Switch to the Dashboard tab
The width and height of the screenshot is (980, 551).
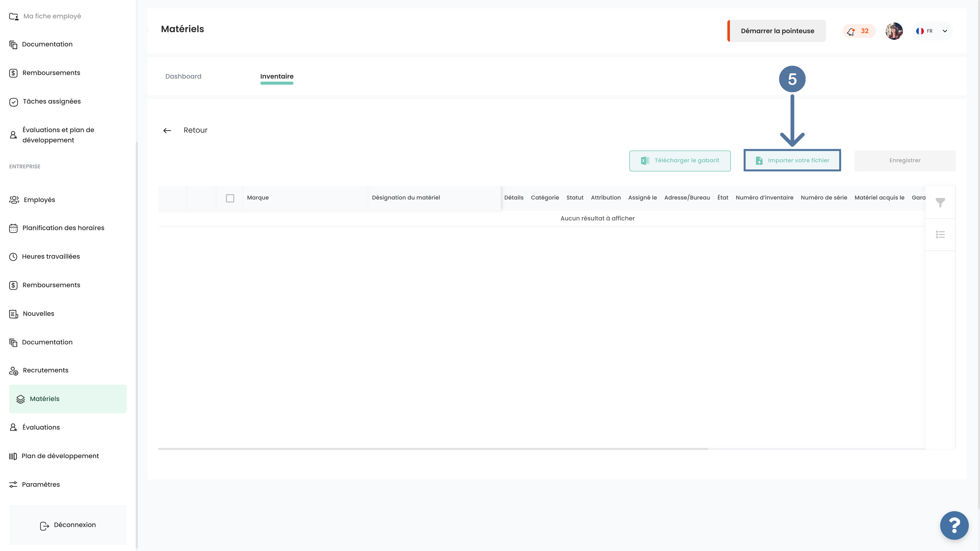(x=183, y=76)
